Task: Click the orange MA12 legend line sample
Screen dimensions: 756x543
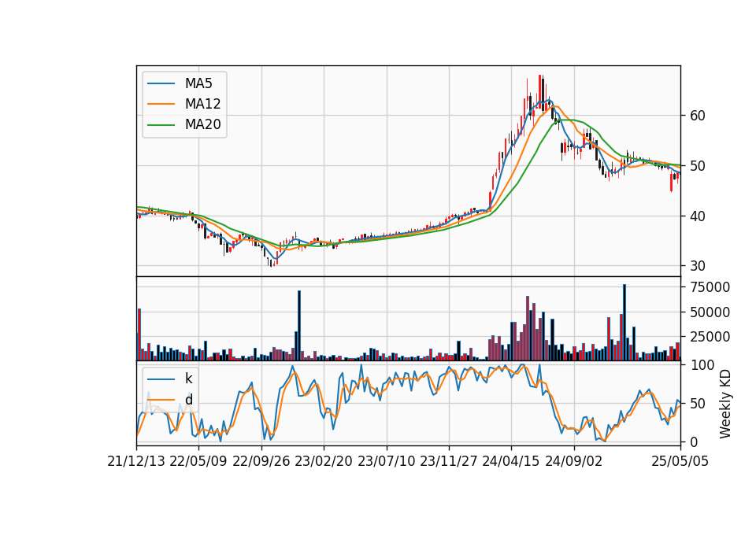Action: [161, 104]
